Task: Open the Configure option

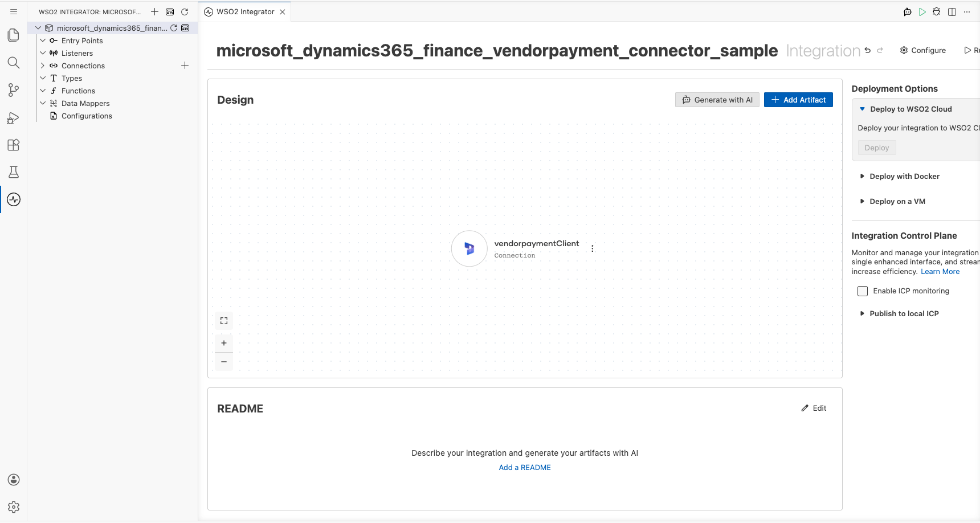Action: coord(923,50)
